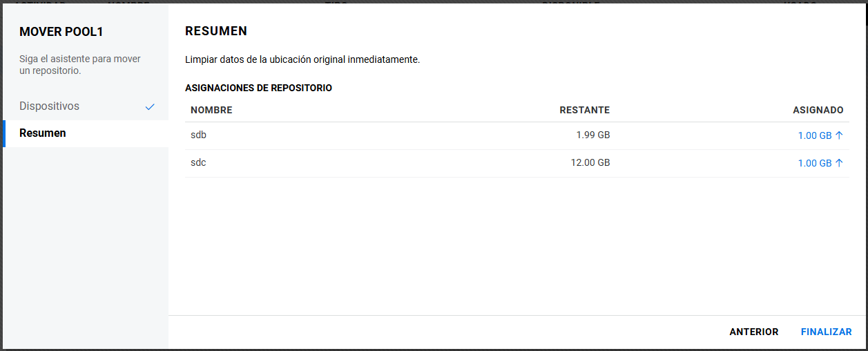Click the Asignado column header
The image size is (868, 351).
[818, 111]
